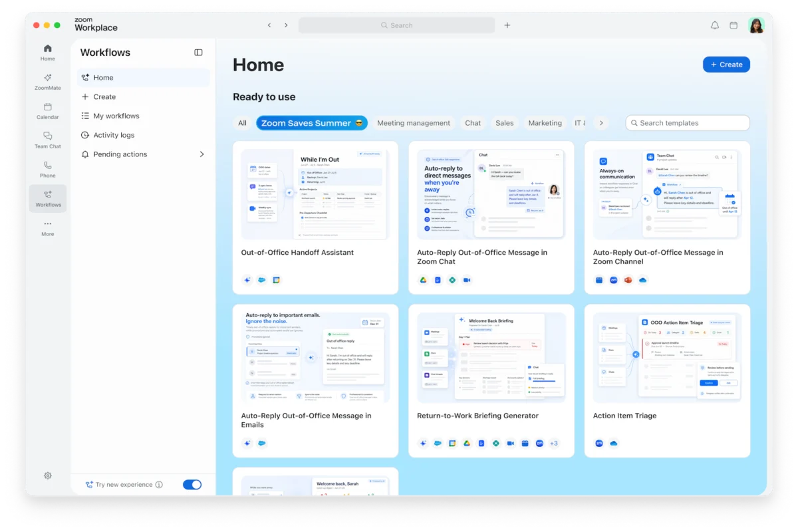Open the More apps menu

click(47, 228)
